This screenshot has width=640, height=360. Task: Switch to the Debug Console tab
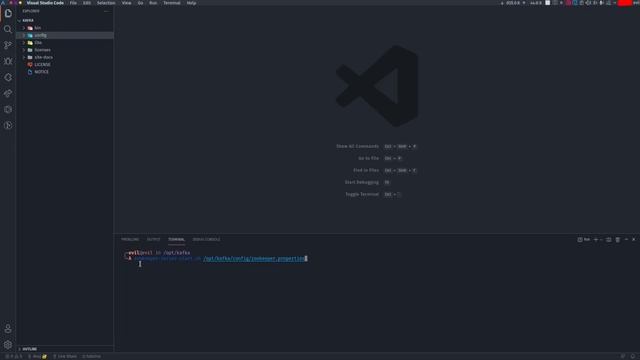pos(207,240)
